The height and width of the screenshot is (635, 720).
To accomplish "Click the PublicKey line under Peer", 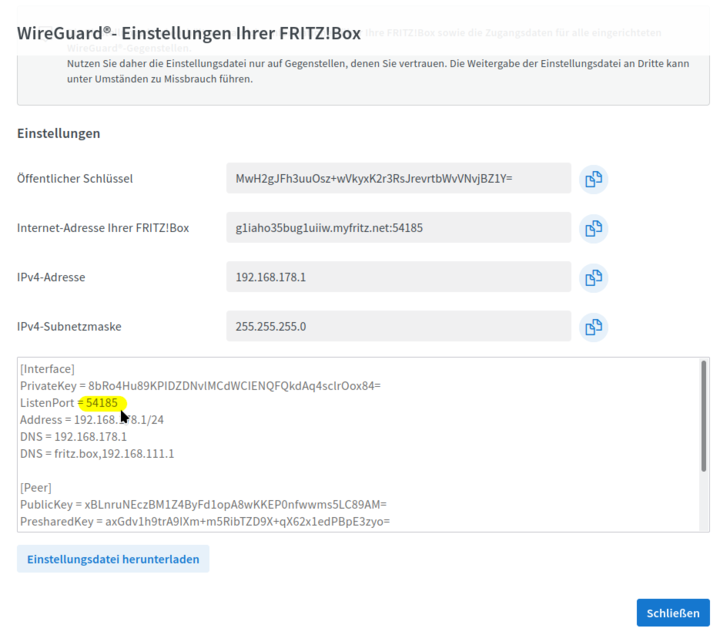I will tap(203, 505).
